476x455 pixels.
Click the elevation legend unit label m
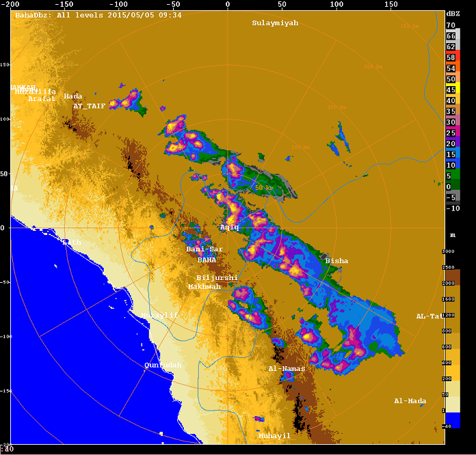(453, 236)
